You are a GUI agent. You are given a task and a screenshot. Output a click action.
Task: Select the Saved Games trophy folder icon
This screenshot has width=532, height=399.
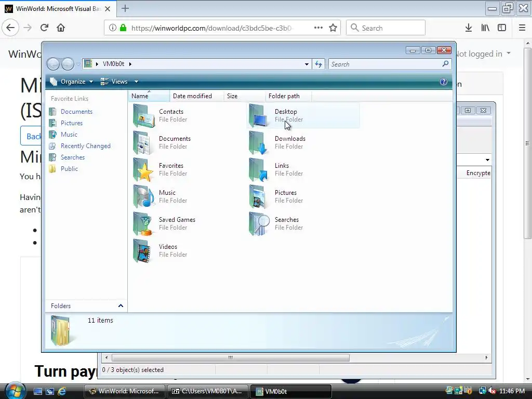(144, 223)
